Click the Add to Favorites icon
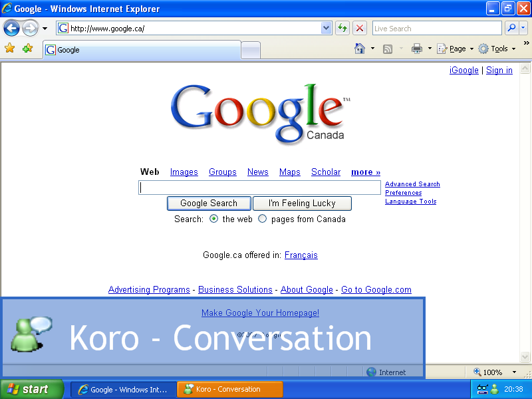 coord(27,49)
